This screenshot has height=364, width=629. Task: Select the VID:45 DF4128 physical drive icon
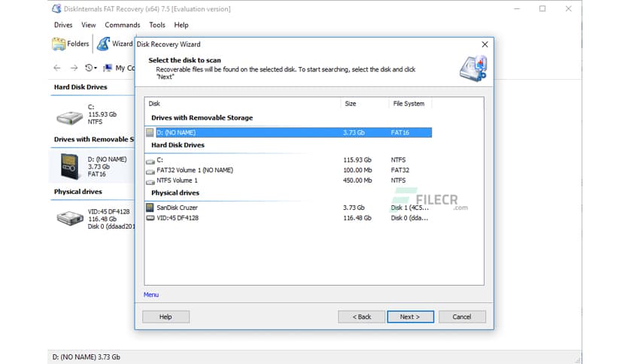point(70,219)
